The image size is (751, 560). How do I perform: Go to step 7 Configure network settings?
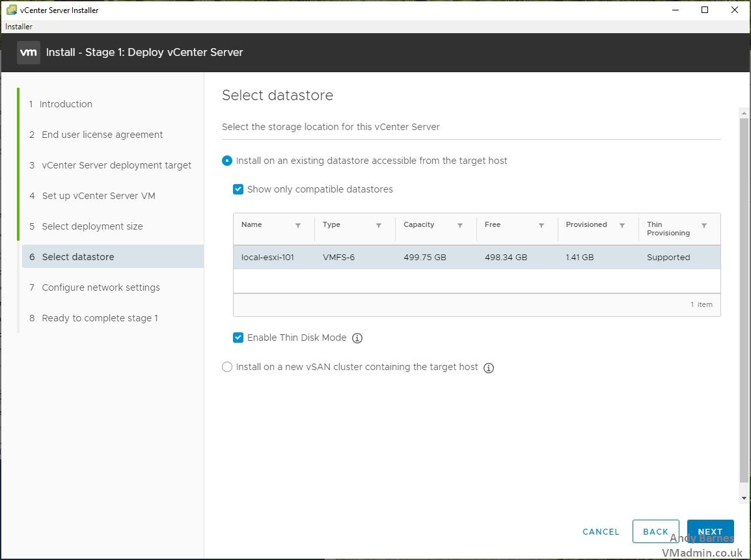(x=94, y=287)
